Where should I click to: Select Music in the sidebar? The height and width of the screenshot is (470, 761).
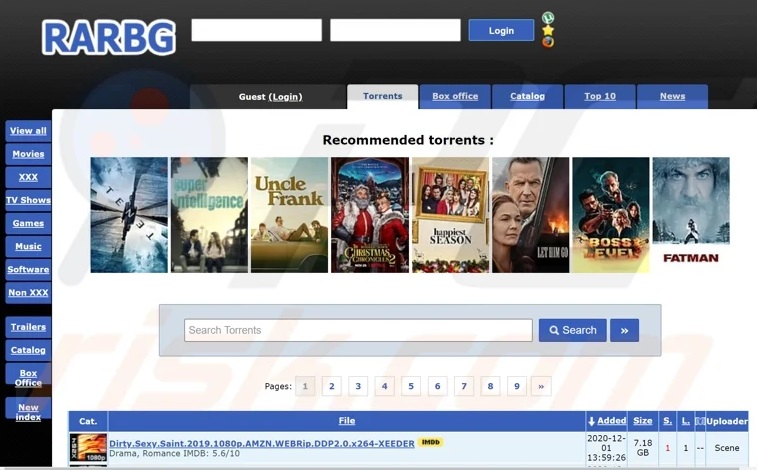(x=28, y=246)
